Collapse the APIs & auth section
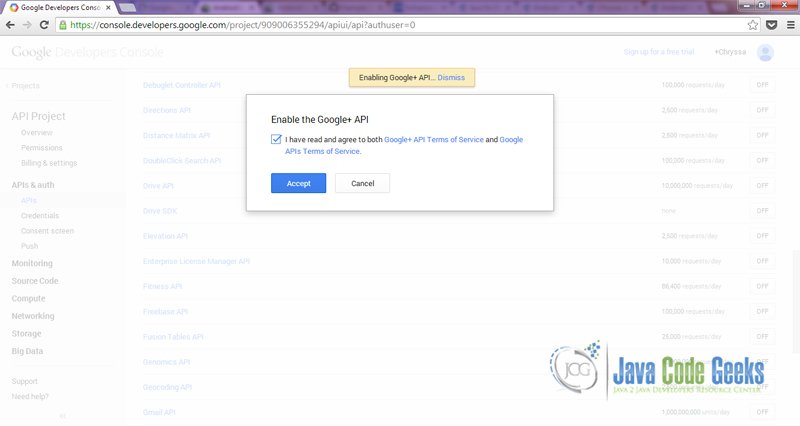The image size is (800, 426). (x=33, y=185)
